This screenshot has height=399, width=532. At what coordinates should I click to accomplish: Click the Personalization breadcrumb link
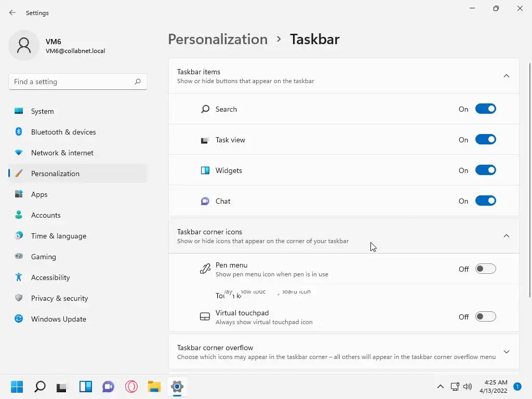[218, 39]
